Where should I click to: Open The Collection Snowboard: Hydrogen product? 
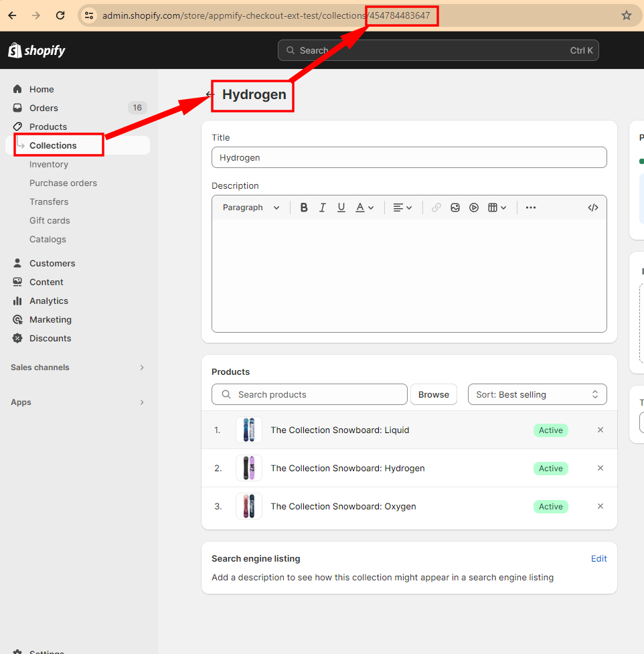347,469
